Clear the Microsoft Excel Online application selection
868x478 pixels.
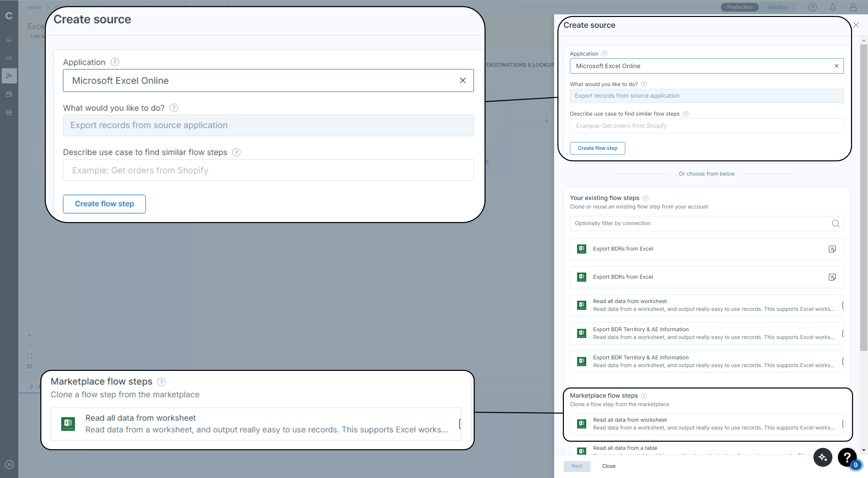(836, 66)
